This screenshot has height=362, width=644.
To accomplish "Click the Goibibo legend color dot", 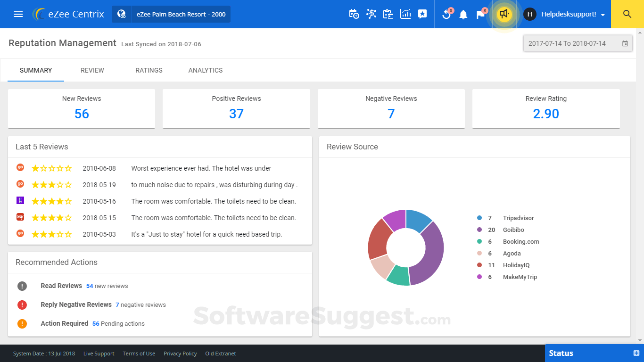I will (x=479, y=230).
